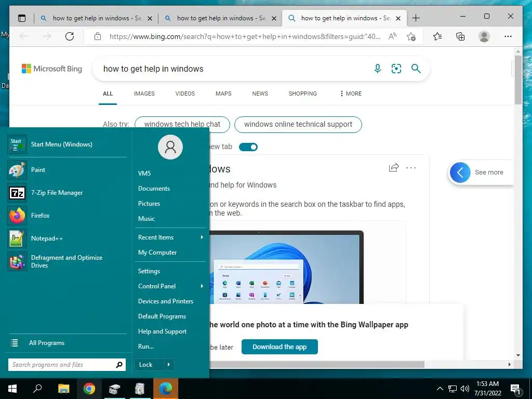Viewport: 532px width, 399px height.
Task: Refresh the Bing page
Action: pos(70,36)
